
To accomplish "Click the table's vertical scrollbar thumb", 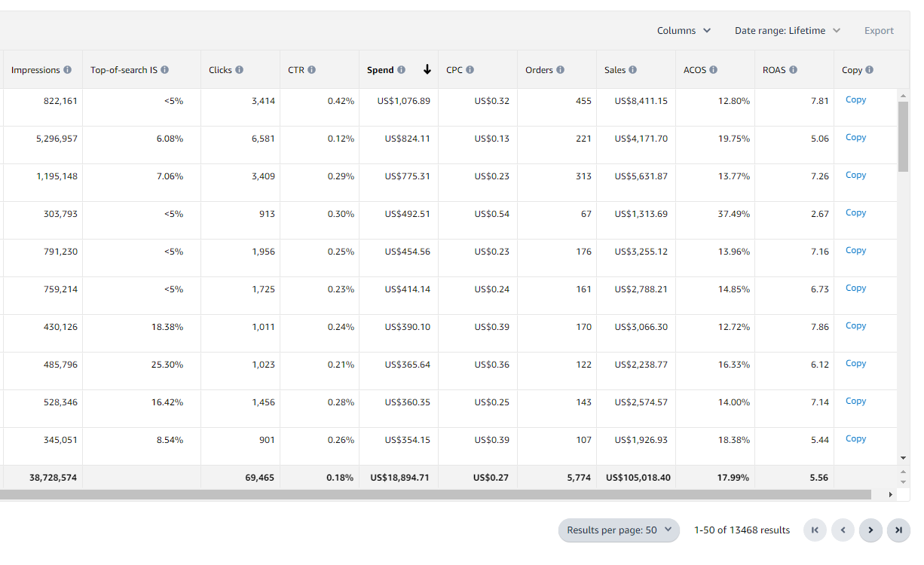I will tap(904, 136).
